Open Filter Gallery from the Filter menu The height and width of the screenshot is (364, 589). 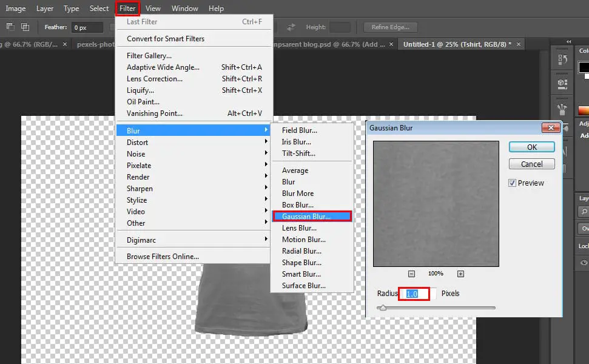(x=149, y=55)
